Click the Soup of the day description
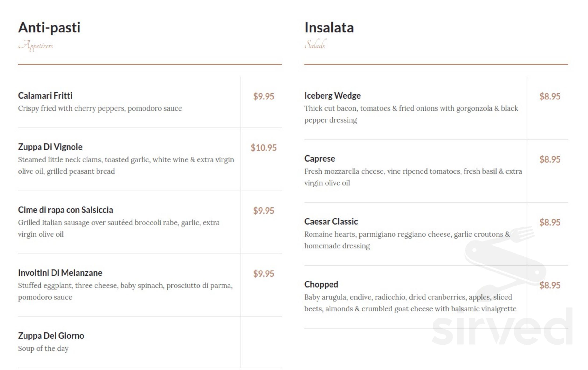Screen dimensions: 588x370 (x=43, y=349)
